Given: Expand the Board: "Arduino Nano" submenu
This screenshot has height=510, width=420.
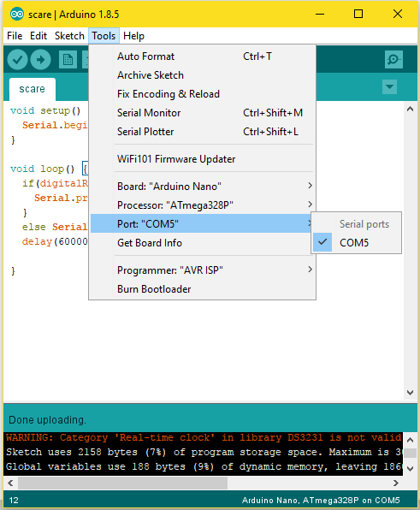Looking at the screenshot, I should [x=202, y=186].
